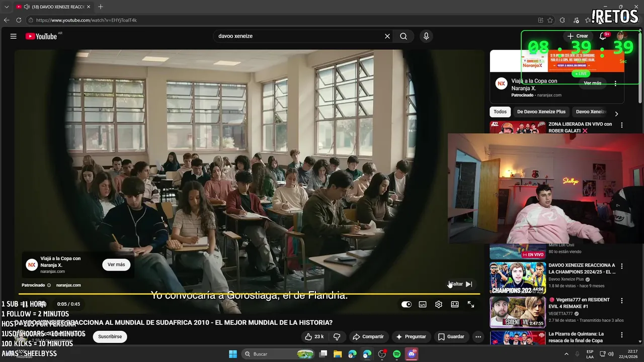Image resolution: width=644 pixels, height=362 pixels.
Task: Enter fullscreen on the video player
Action: point(471,304)
